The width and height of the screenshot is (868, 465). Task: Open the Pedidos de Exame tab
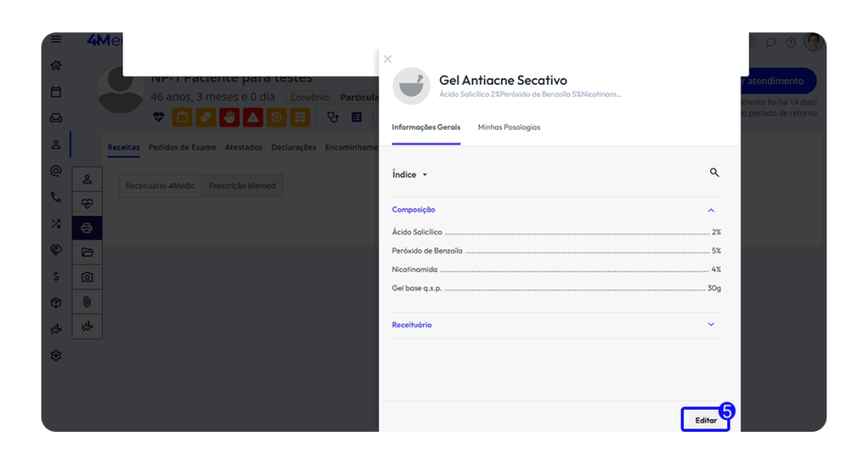click(x=182, y=148)
